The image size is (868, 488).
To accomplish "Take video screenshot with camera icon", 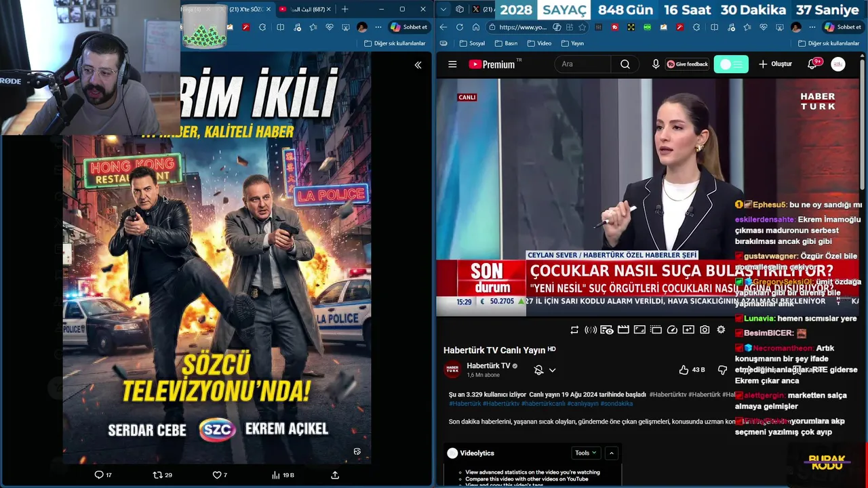I will tap(705, 330).
